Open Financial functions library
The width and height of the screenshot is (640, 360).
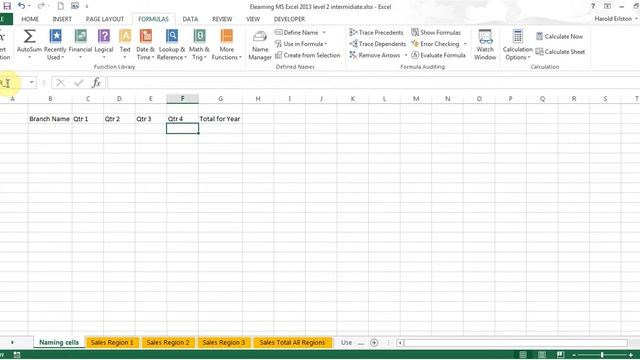tap(80, 44)
